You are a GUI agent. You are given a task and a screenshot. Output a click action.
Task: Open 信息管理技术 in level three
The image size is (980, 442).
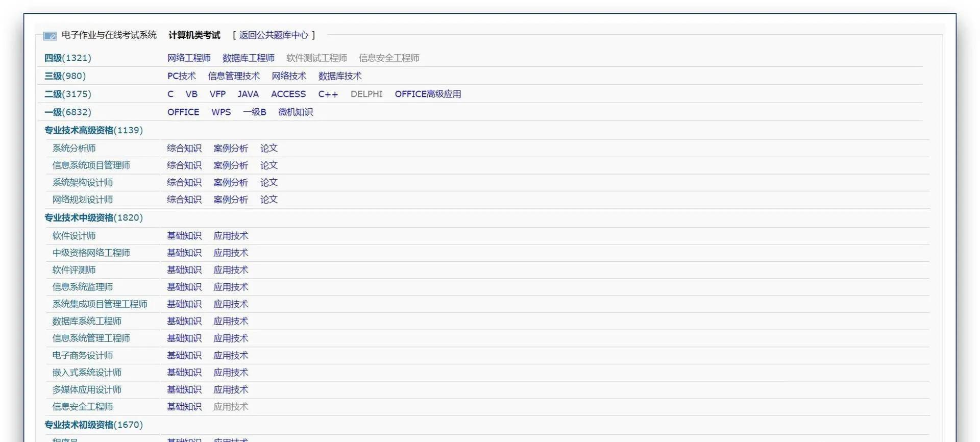(x=234, y=76)
